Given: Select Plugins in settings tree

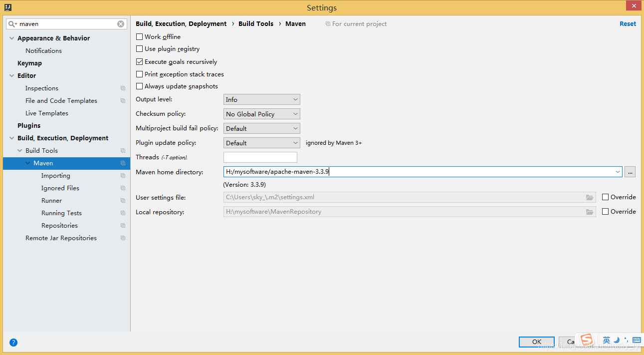Looking at the screenshot, I should 29,126.
